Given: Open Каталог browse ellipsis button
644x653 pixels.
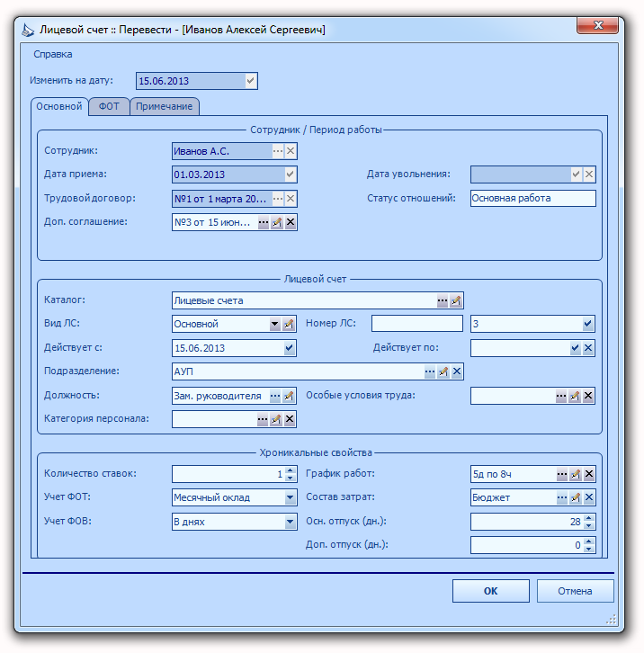Looking at the screenshot, I should [x=443, y=300].
